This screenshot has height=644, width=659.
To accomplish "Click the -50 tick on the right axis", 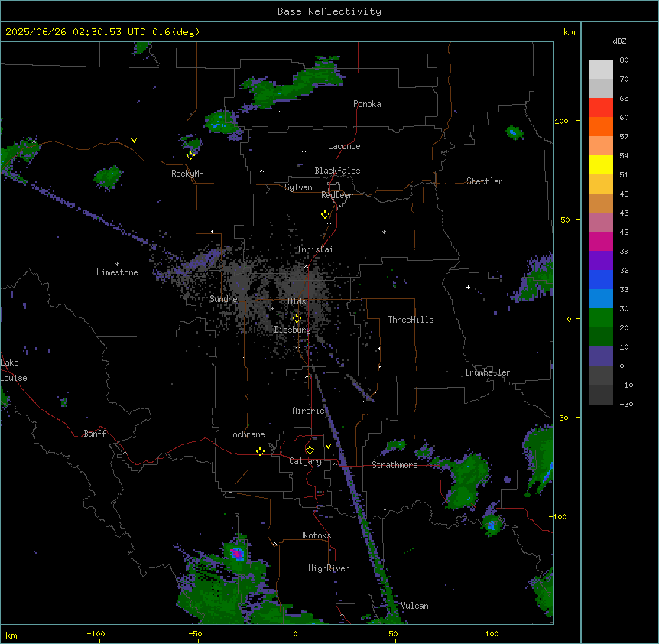I will 561,418.
